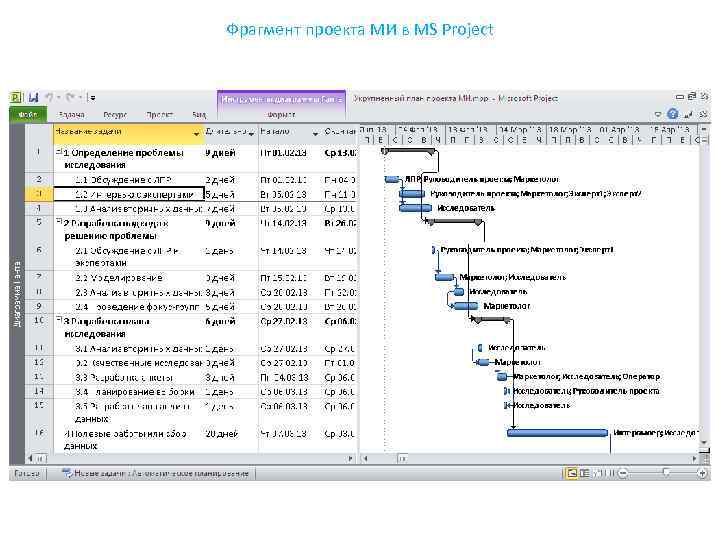This screenshot has height=540, width=720.
Task: Click left arrow of Gantt chart horizontal scrollbar
Action: click(366, 458)
